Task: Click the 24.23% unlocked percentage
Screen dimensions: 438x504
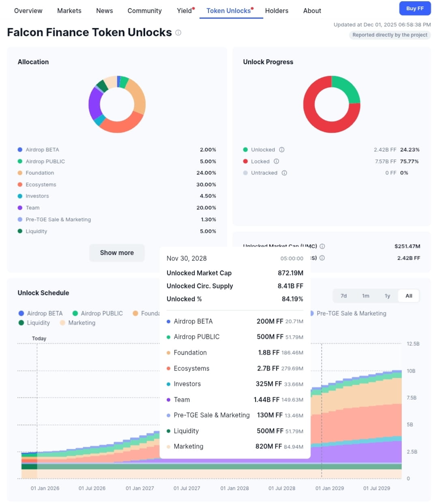Action: (x=410, y=150)
